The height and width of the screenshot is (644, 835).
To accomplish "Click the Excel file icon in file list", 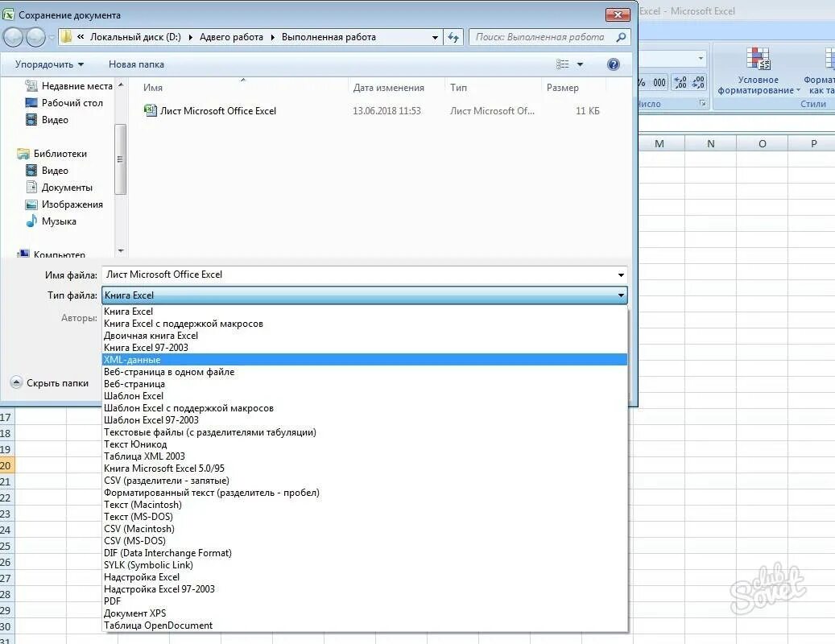I will (x=151, y=111).
